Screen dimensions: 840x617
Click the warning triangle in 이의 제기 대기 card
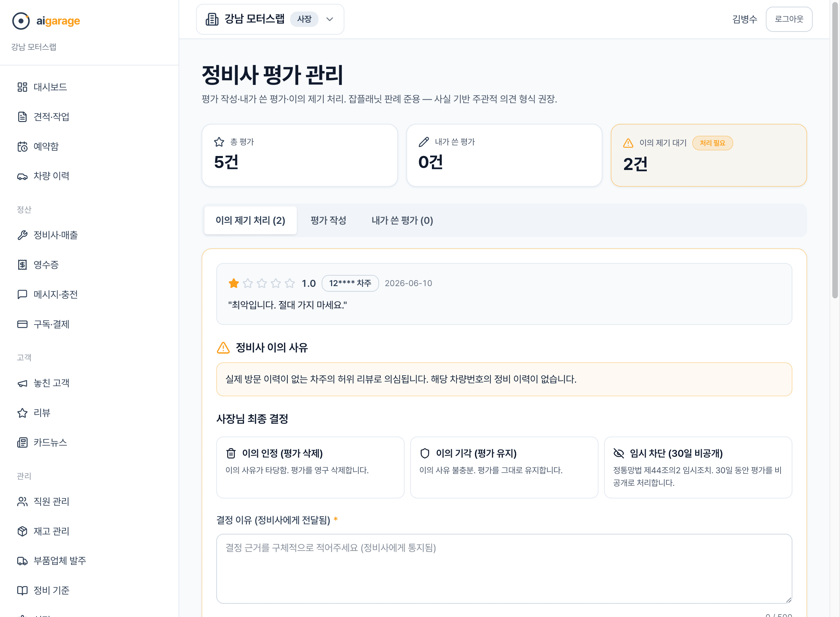tap(628, 143)
